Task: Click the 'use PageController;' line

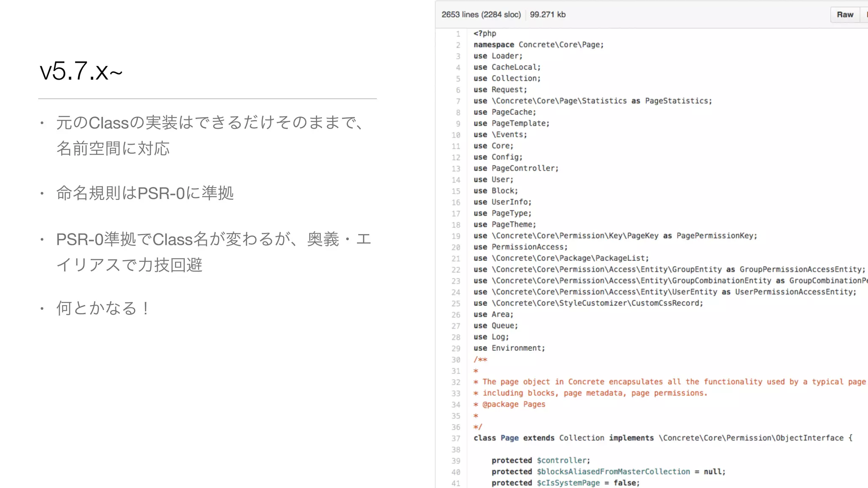Action: pos(516,168)
